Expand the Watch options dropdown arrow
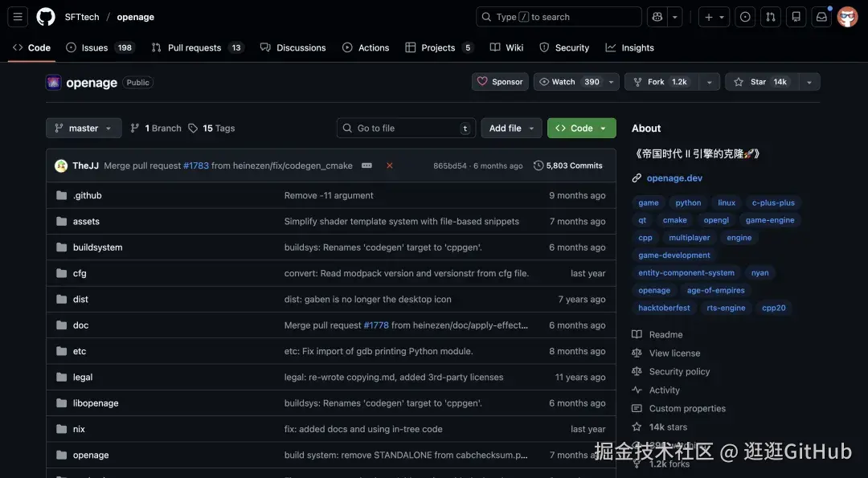The height and width of the screenshot is (478, 868). [x=611, y=82]
